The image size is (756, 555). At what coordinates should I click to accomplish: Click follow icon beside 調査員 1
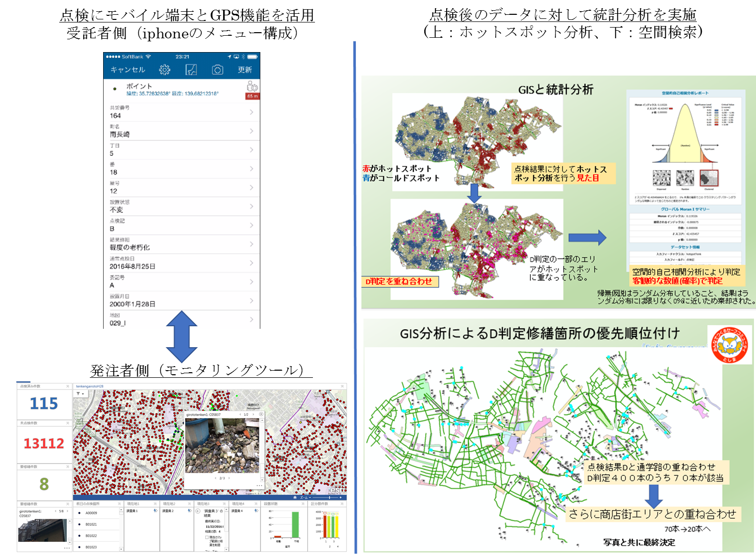tap(155, 511)
